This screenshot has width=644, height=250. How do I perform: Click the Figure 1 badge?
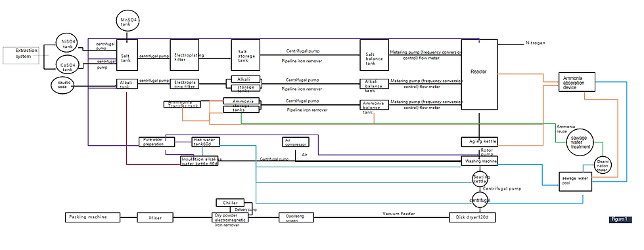(x=620, y=219)
